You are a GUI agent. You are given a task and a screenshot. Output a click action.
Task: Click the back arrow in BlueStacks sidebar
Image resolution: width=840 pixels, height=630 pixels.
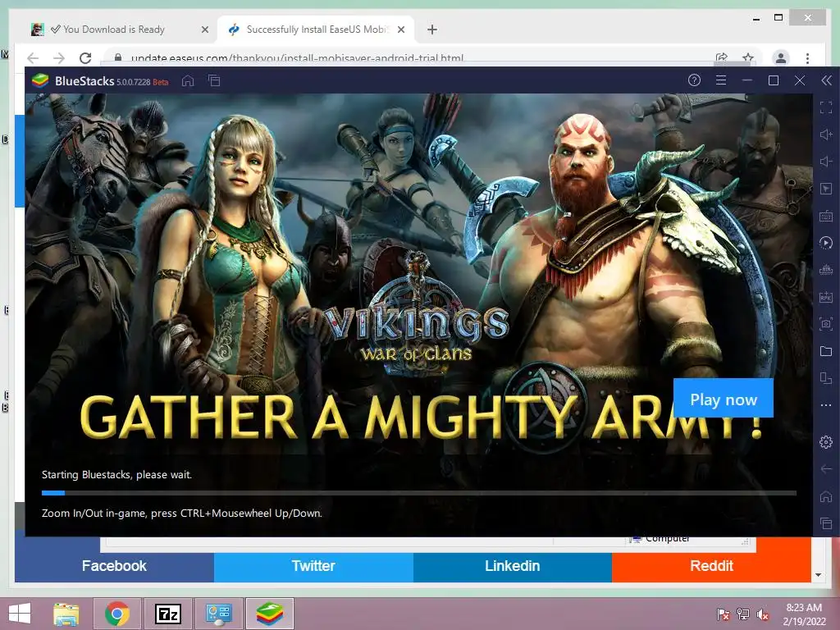826,468
